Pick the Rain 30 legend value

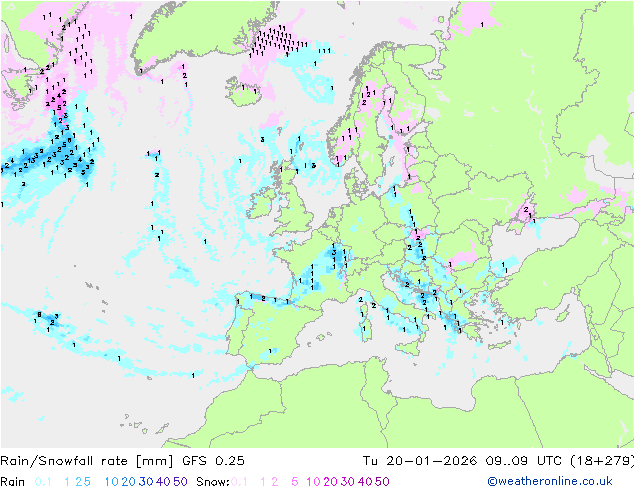click(x=146, y=482)
